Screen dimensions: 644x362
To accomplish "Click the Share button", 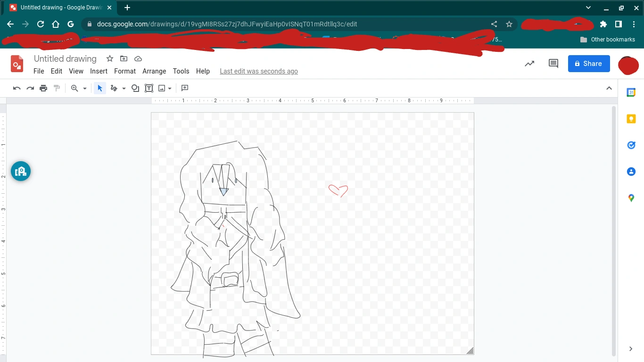I will point(588,63).
